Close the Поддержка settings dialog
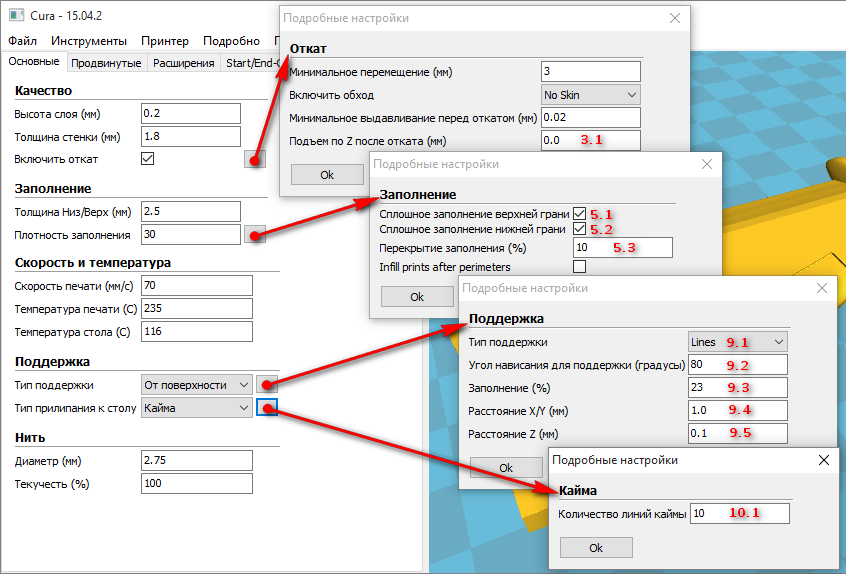846x574 pixels. pos(822,288)
